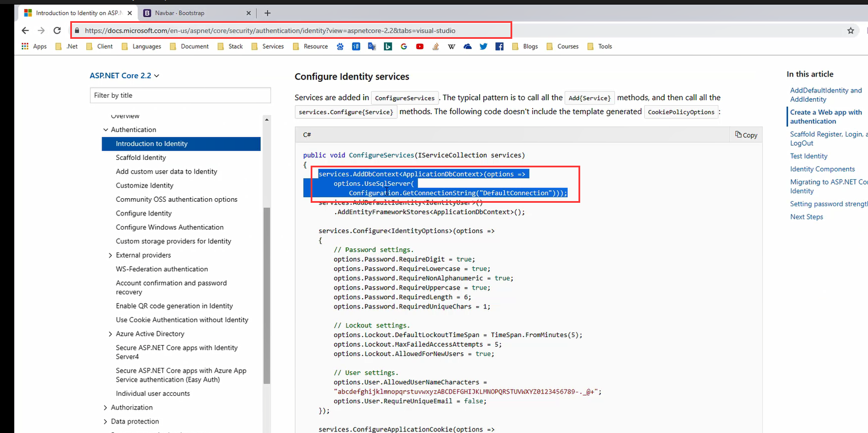Screen dimensions: 868x433
Task: Open Enable QR code generation in Identity
Action: tap(174, 306)
